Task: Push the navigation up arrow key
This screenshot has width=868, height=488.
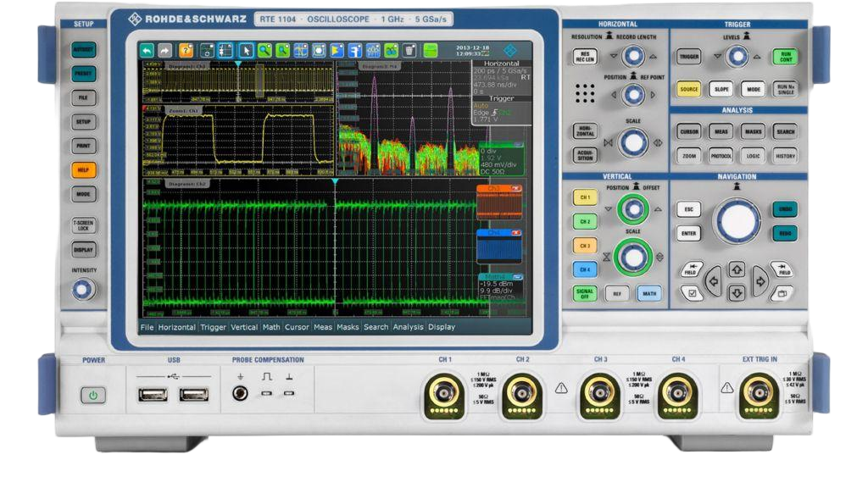Action: (x=737, y=270)
